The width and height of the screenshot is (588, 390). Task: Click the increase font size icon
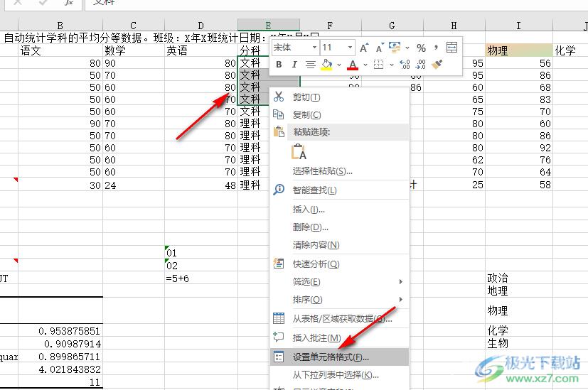pos(363,48)
